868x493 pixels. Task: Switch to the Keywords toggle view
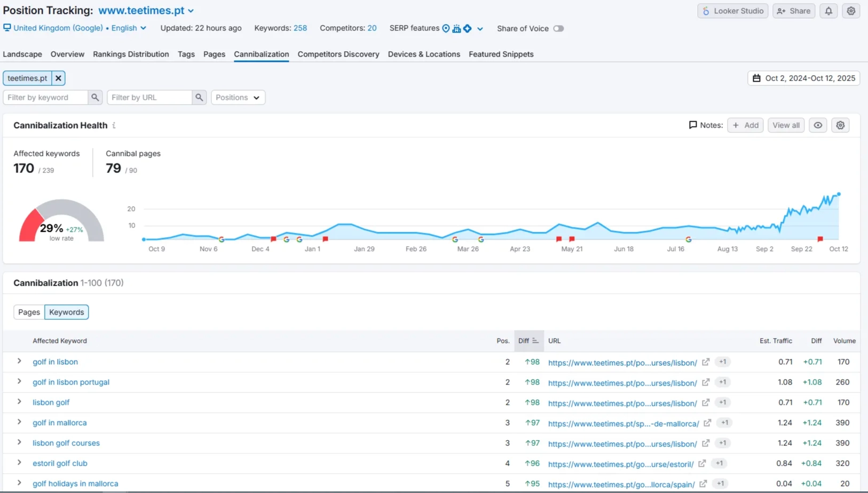[x=66, y=312]
